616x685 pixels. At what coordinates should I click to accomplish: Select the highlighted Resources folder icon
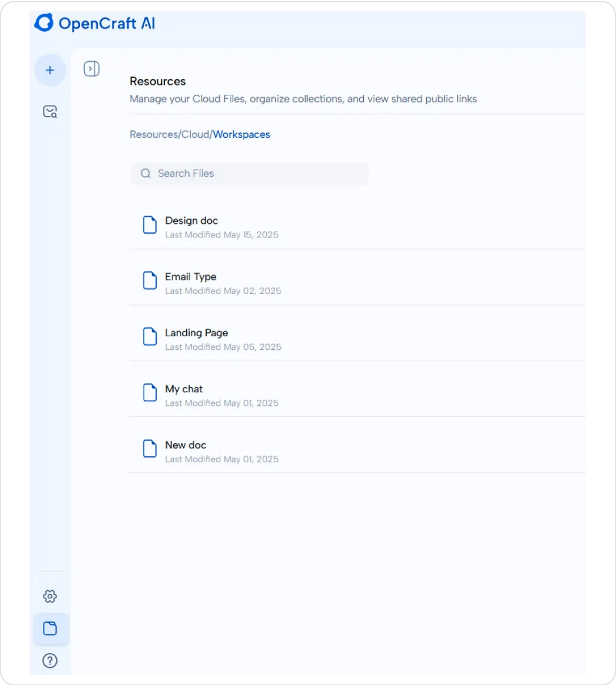(x=51, y=628)
